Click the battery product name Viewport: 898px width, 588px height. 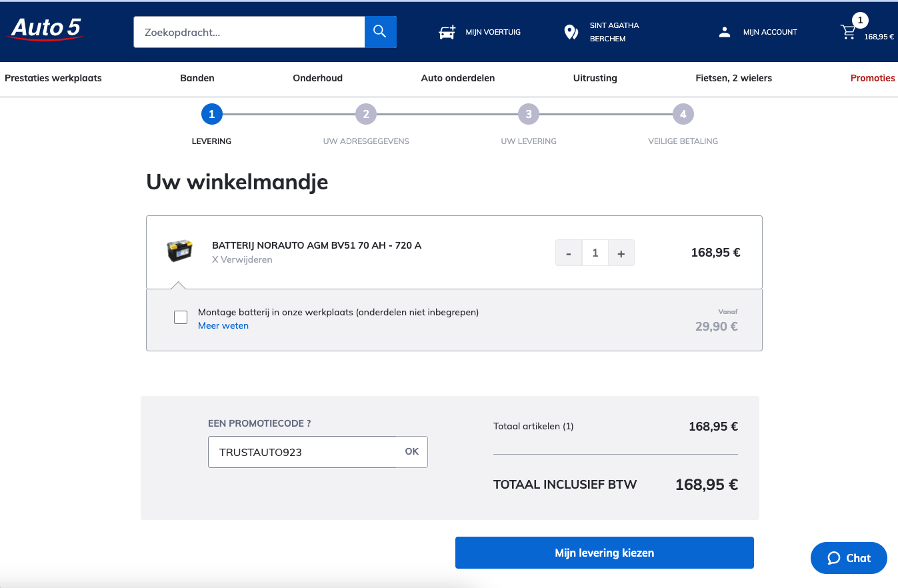[317, 245]
